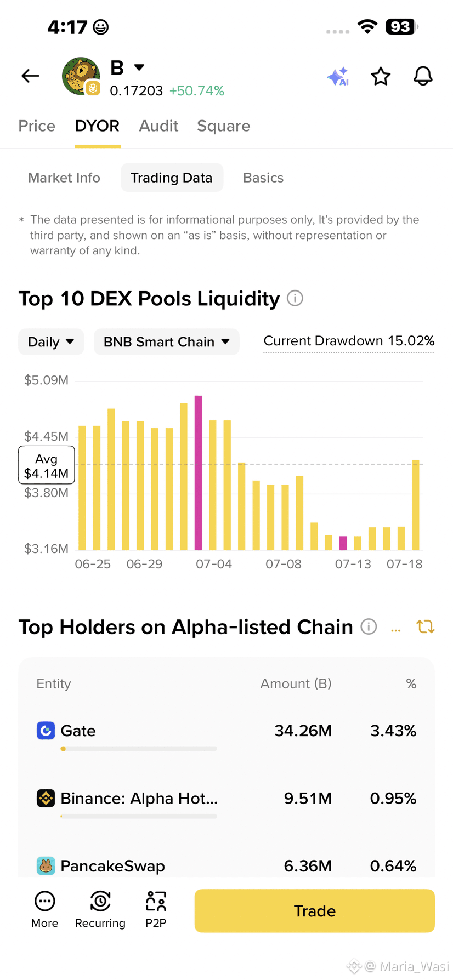Tap the Current Drawdown 15.02% link
Viewport: 453px width, 980px height.
[349, 341]
